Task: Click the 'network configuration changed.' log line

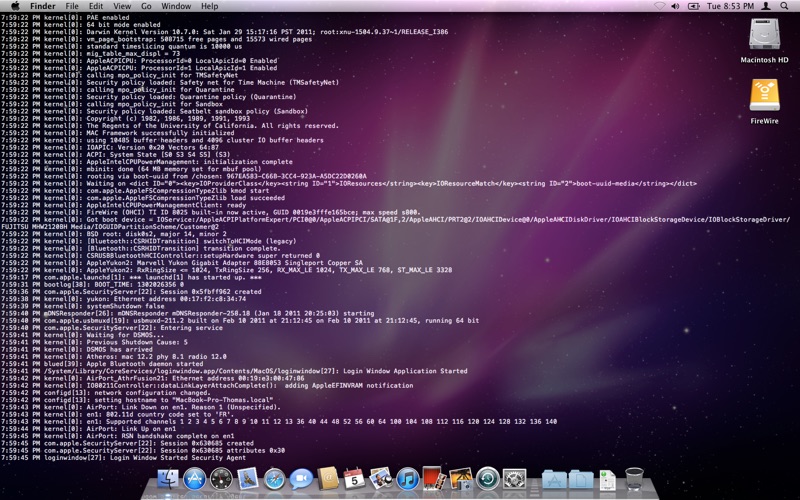Action: [x=106, y=392]
